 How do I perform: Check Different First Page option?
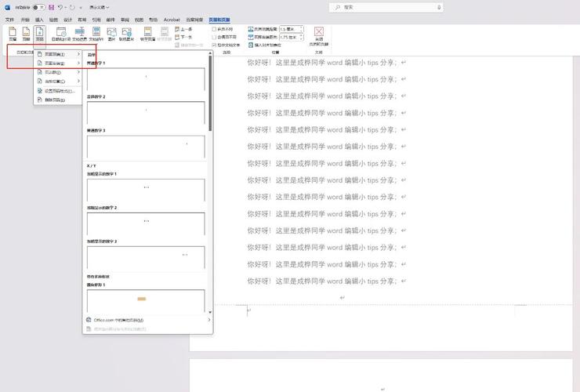pos(215,29)
